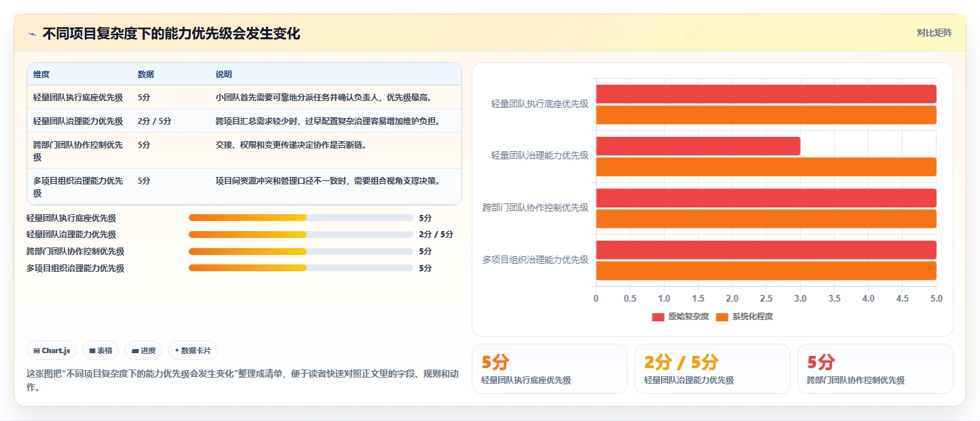Viewport: 980px width, 421px height.
Task: Click the orange legend swatch for 系统化程度
Action: [x=722, y=317]
